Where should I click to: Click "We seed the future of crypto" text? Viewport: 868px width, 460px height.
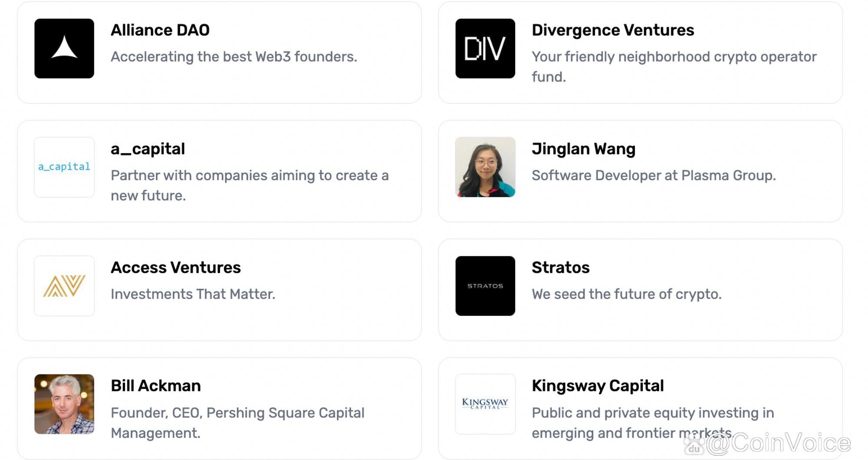pos(626,294)
